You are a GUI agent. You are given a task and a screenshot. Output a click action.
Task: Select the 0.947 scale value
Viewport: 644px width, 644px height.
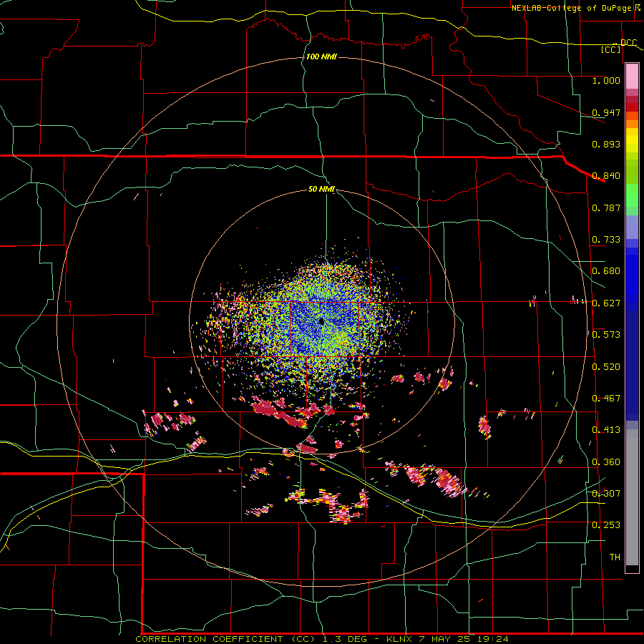click(606, 112)
